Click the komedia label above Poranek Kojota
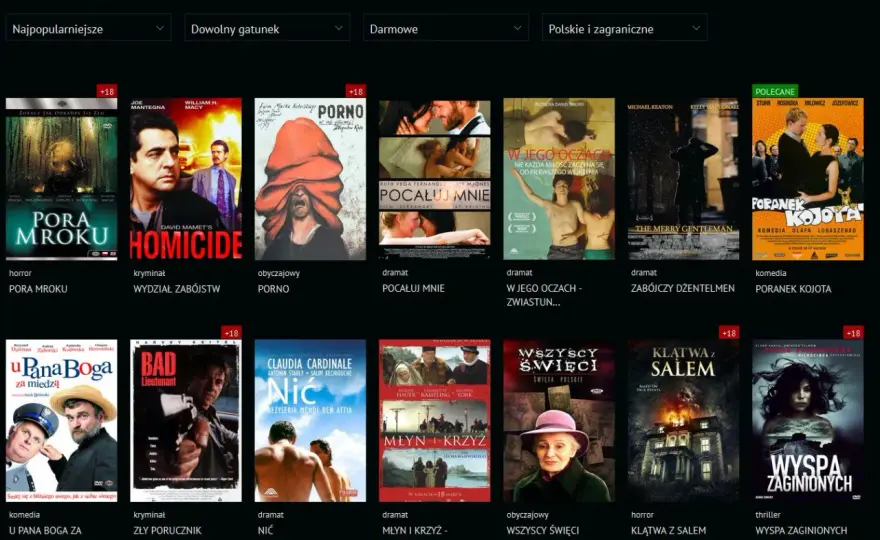Image resolution: width=880 pixels, height=540 pixels. pos(771,273)
